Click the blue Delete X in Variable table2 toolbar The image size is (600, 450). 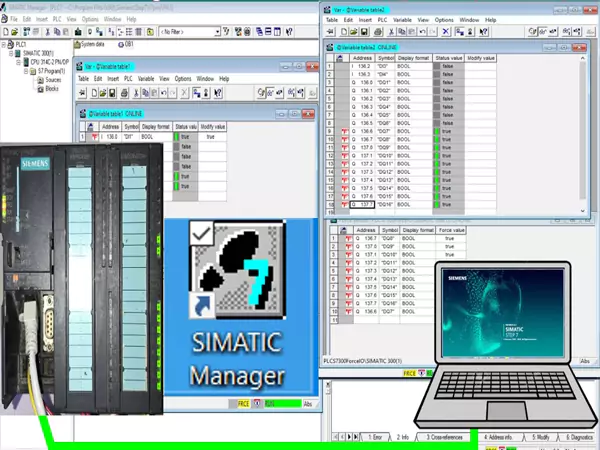click(446, 32)
